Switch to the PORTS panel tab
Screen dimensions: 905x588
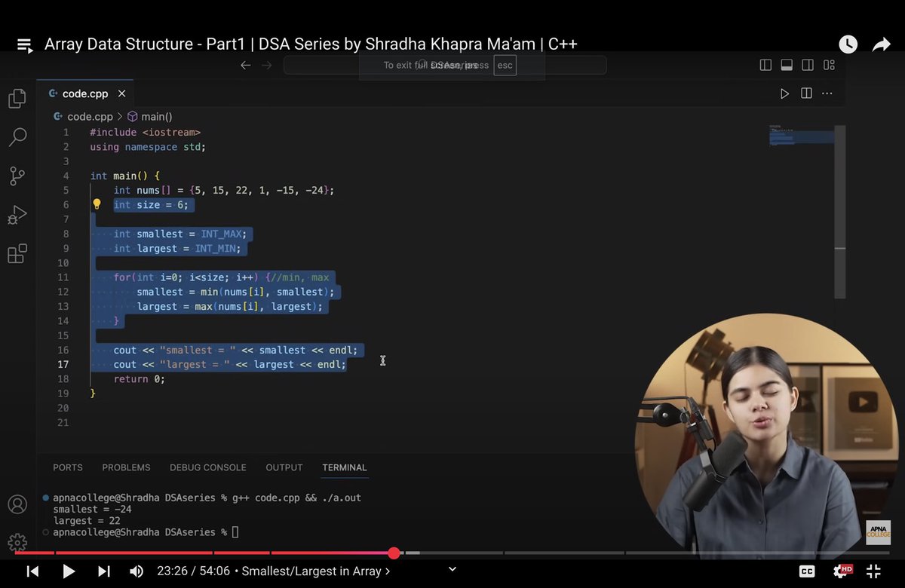[x=68, y=467]
